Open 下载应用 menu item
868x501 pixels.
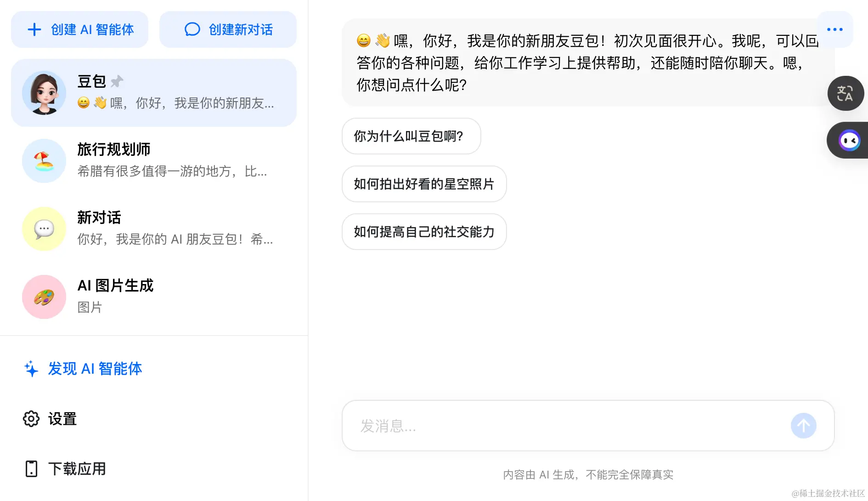pyautogui.click(x=65, y=468)
